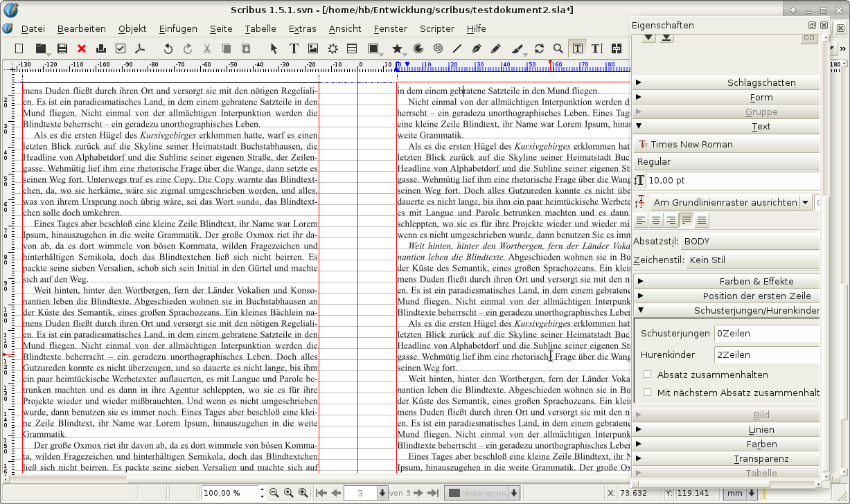Open the 'Am Grundlinienraster ausrichten' dropdown
Screen dimensions: 850x504
pyautogui.click(x=805, y=203)
